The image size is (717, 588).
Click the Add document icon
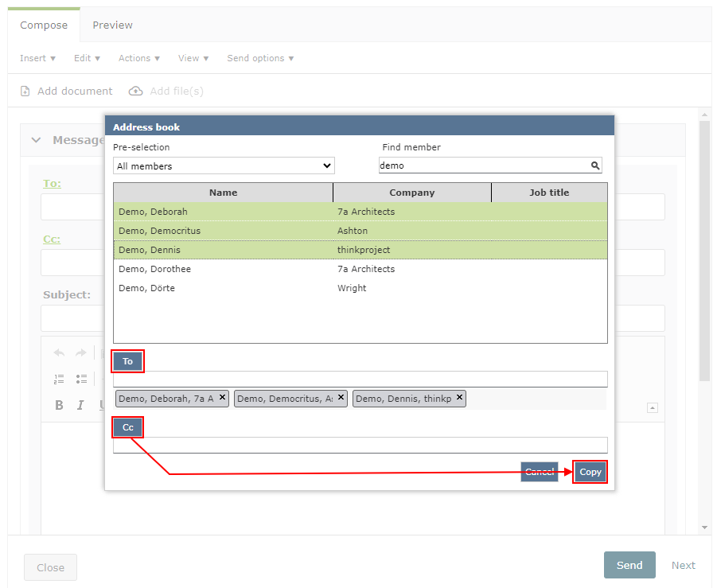coord(25,92)
